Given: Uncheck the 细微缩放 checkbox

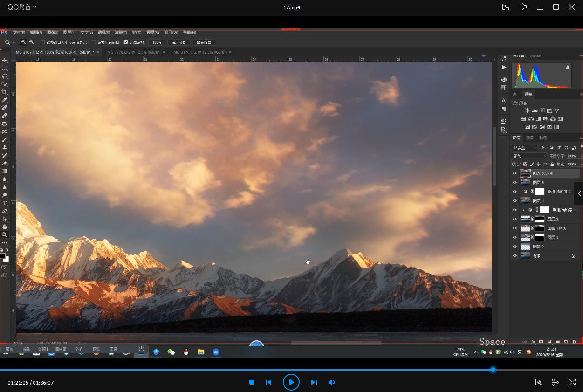Looking at the screenshot, I should pyautogui.click(x=125, y=42).
